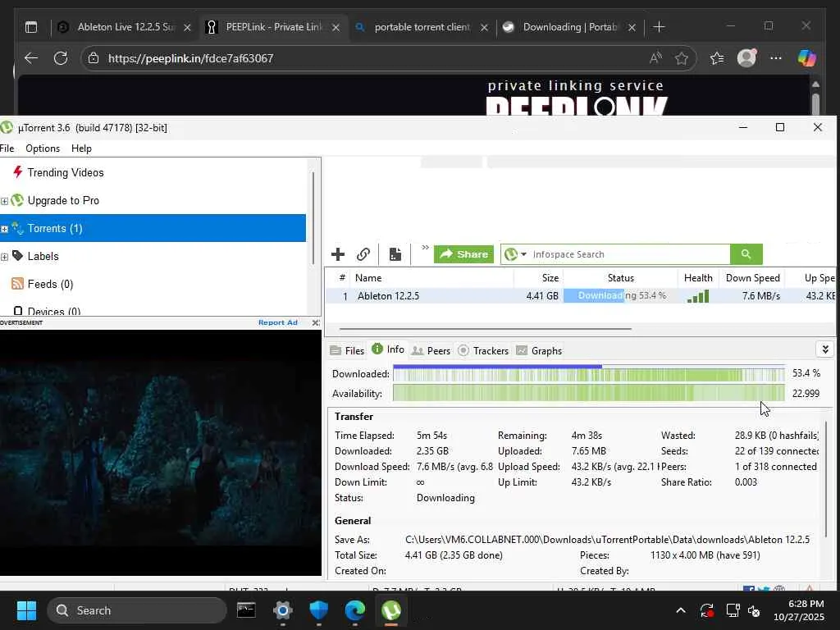
Task: Click the Trending Videos lightning icon
Action: [18, 172]
